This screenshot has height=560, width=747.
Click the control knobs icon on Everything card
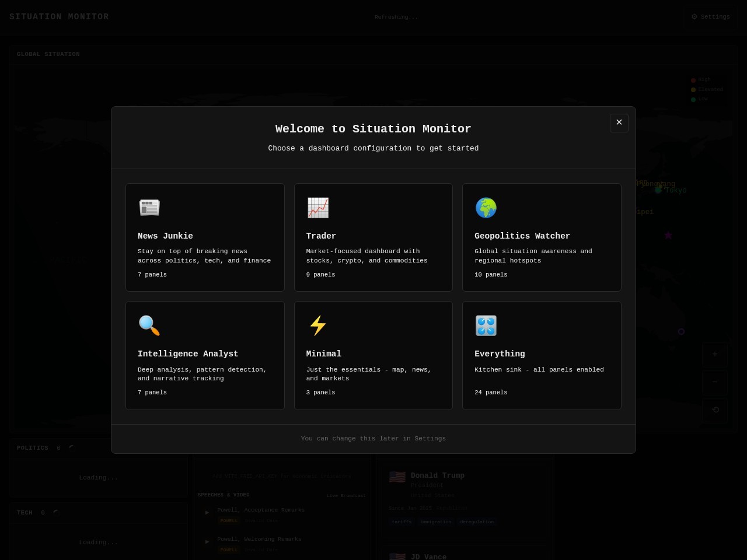coord(486,325)
